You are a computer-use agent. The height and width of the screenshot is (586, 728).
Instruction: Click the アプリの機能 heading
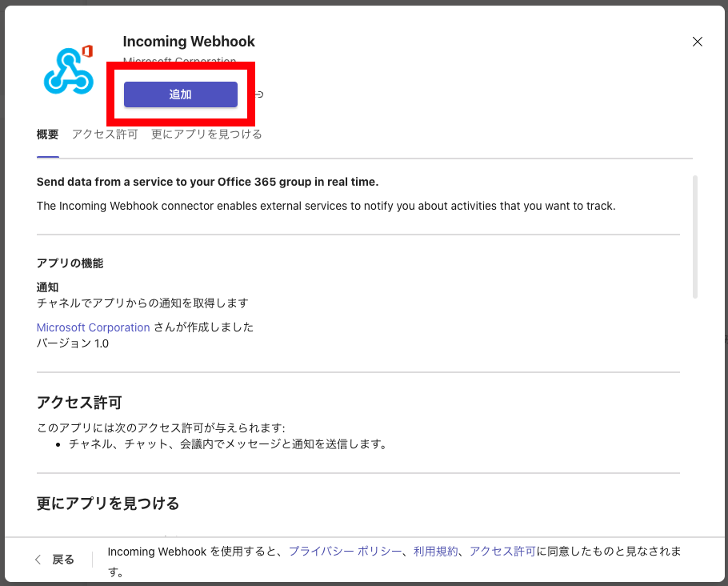click(x=70, y=263)
